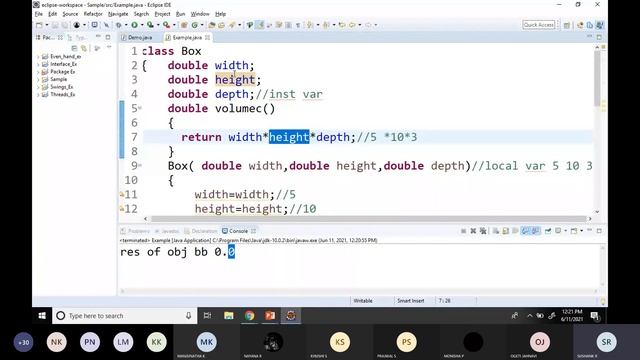
Task: Click the Clear Console icon
Action: tap(496, 231)
